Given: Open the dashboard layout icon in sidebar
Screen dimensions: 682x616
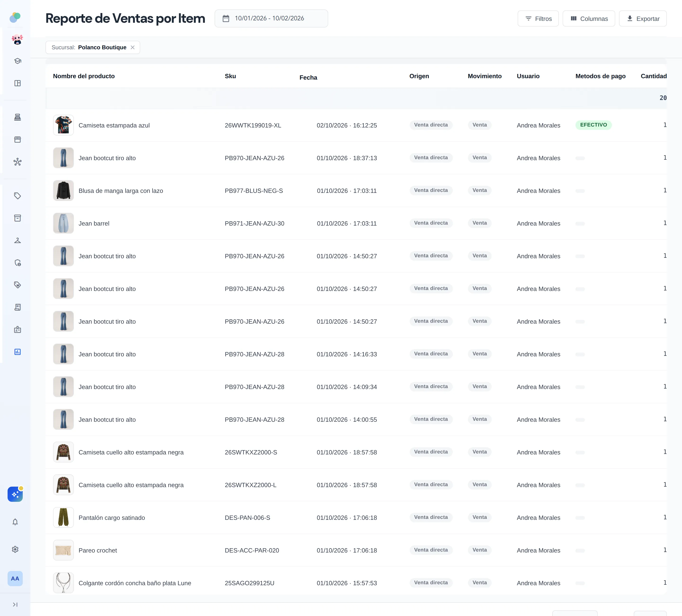Looking at the screenshot, I should (x=18, y=83).
